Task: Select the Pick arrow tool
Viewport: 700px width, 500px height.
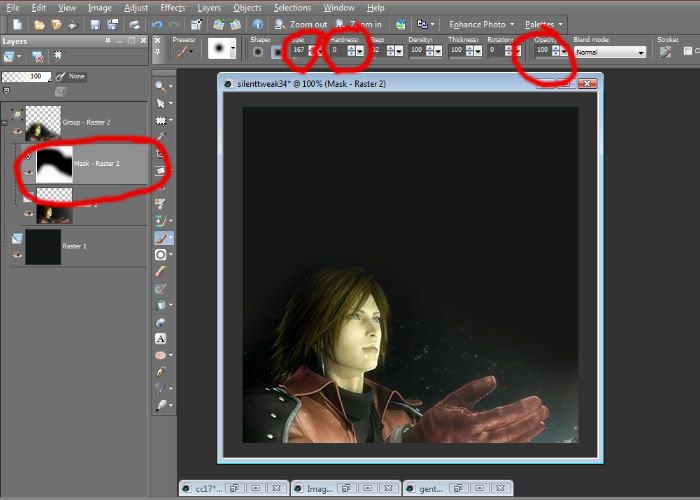Action: pyautogui.click(x=160, y=104)
